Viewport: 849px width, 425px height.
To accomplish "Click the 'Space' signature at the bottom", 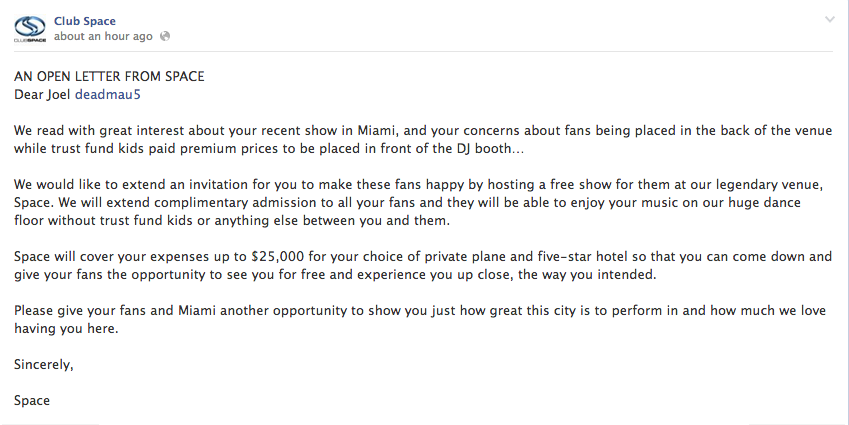I will [x=32, y=401].
